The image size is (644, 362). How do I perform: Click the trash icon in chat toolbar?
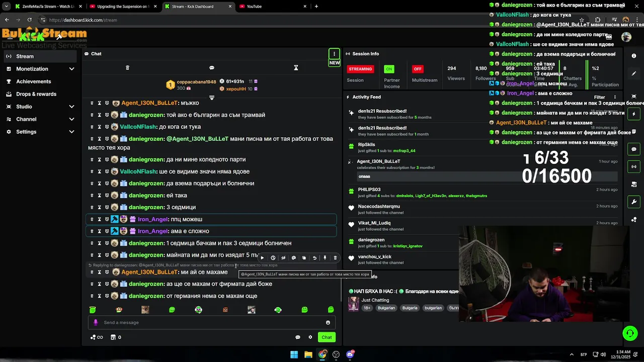127,67
